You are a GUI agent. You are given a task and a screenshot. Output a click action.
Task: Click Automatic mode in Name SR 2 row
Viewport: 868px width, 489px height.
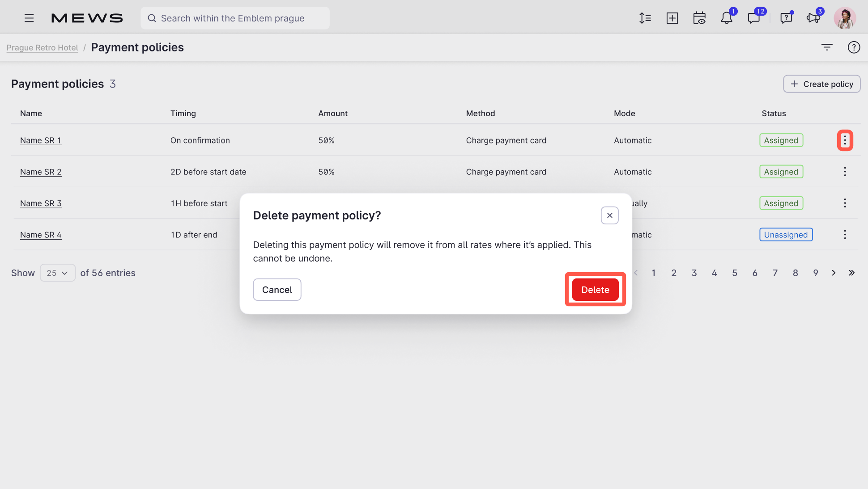(x=633, y=172)
